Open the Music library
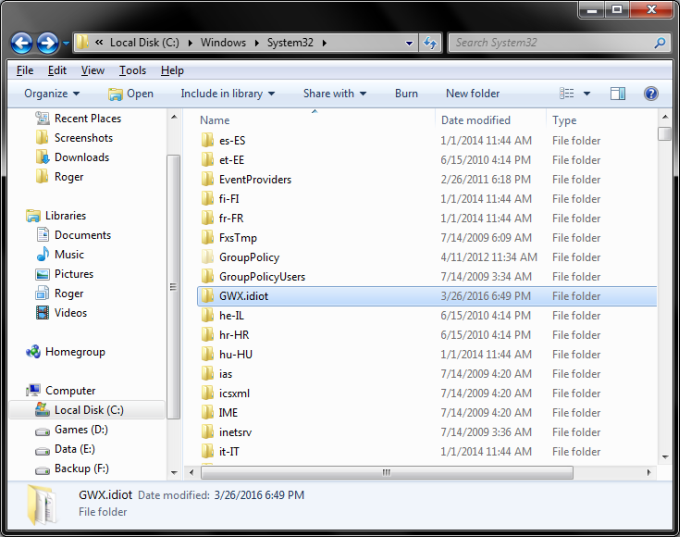 [x=60, y=255]
